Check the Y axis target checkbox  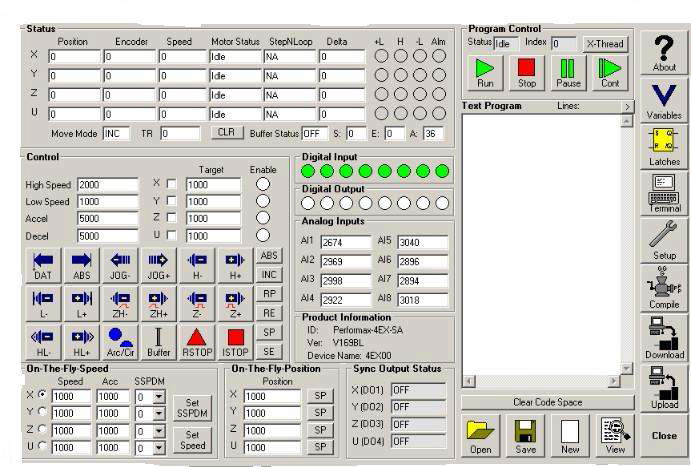[171, 201]
